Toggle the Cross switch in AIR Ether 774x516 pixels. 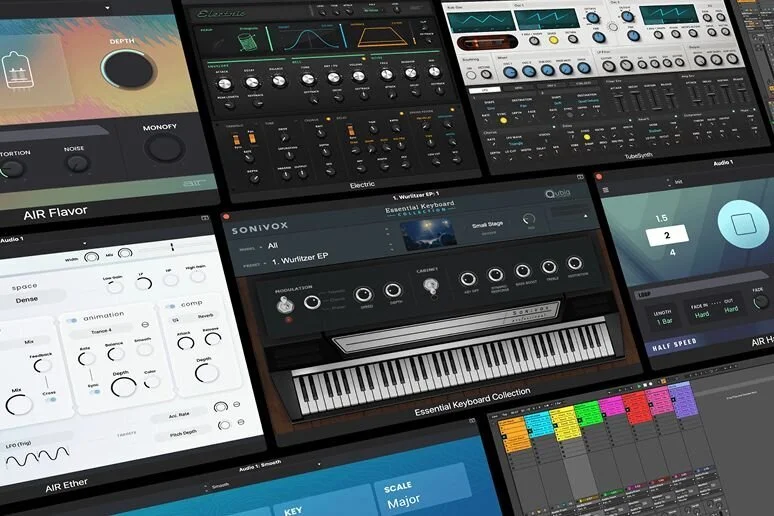(50, 400)
